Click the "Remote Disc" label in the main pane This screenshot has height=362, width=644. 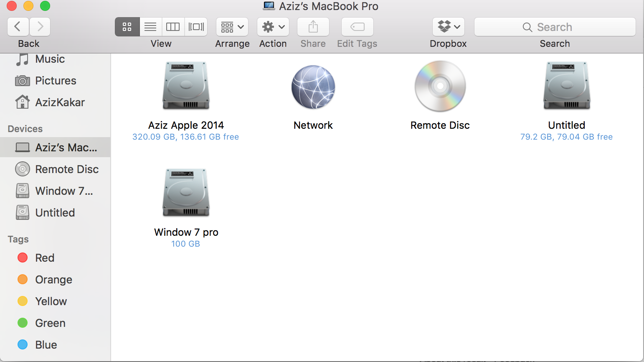pyautogui.click(x=440, y=125)
